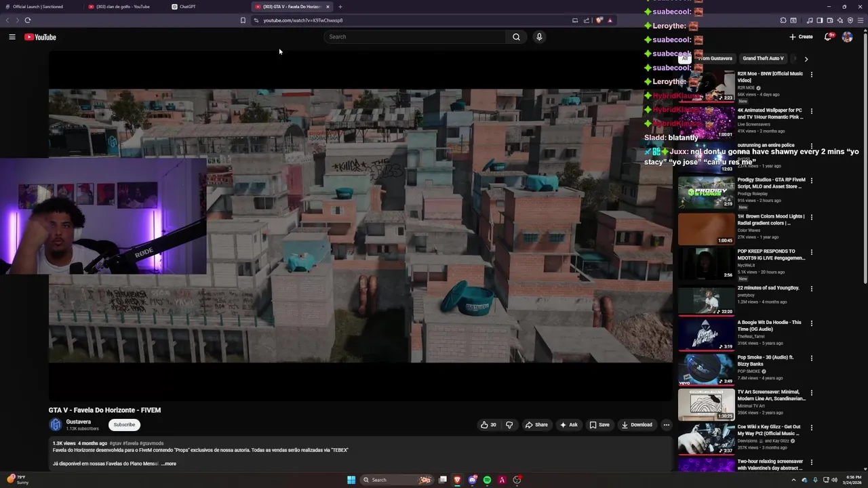
Task: Open the YouTube hamburger guide menu
Action: 12,37
